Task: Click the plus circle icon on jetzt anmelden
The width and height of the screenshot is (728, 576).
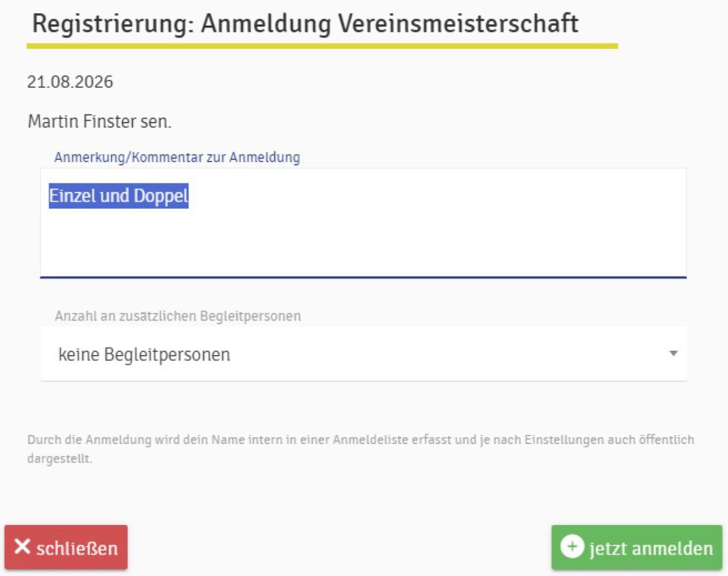Action: pyautogui.click(x=572, y=547)
